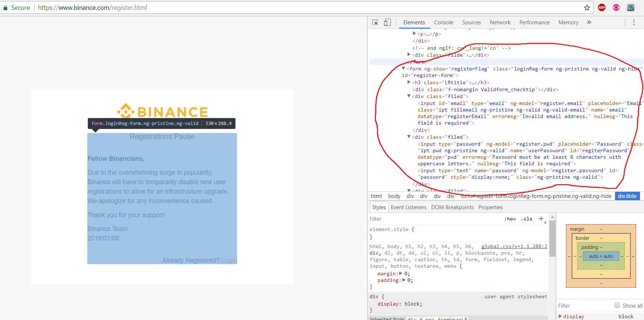Click the margin label in box model
The image size is (644, 320).
click(x=577, y=229)
